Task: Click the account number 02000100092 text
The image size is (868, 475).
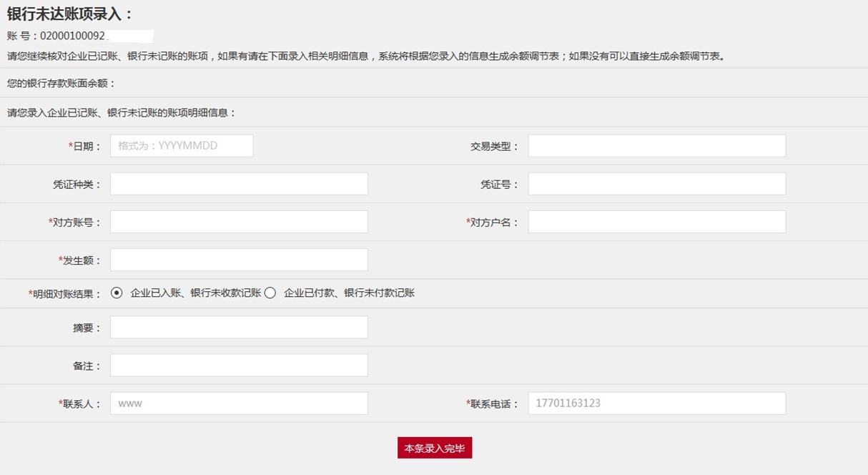Action: [71, 36]
